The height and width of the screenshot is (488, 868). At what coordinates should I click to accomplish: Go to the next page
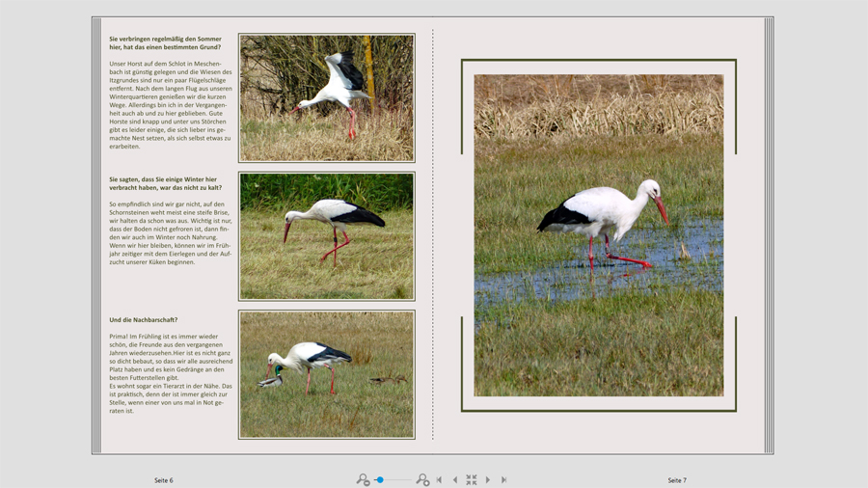[x=488, y=479]
